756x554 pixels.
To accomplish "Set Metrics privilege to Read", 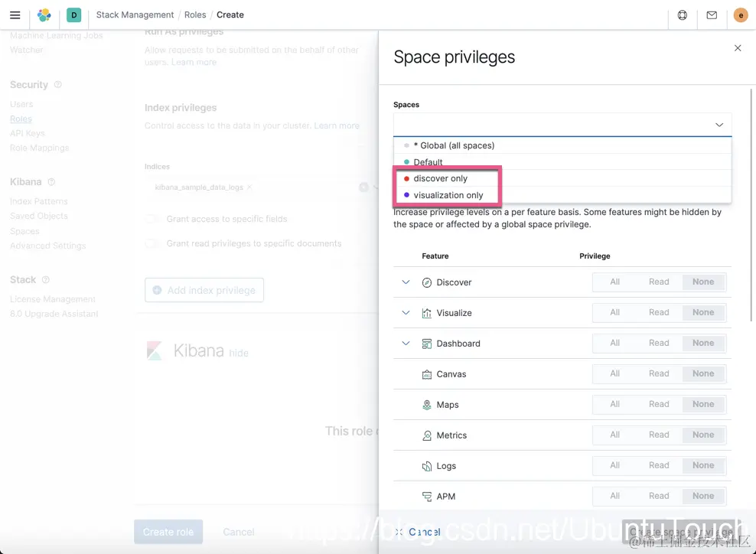I will [x=659, y=435].
